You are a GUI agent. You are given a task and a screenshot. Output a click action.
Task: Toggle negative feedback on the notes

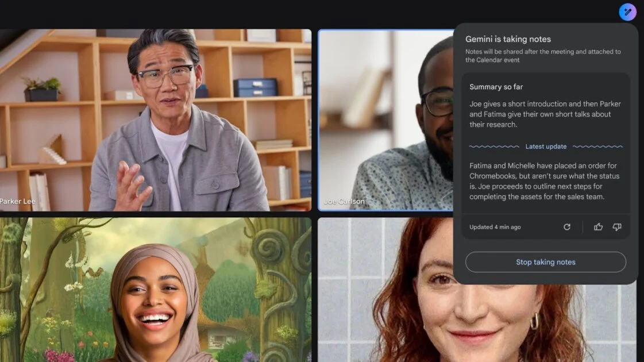tap(617, 227)
